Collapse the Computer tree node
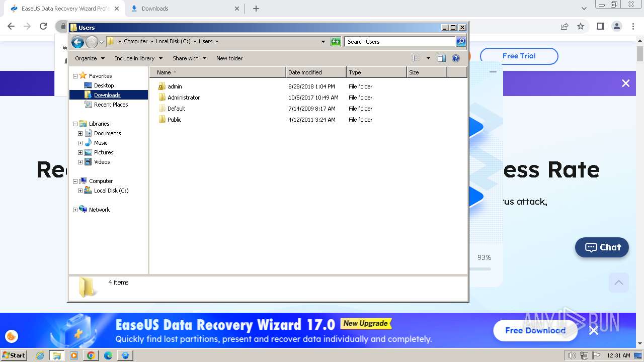This screenshot has width=644, height=362. point(75,181)
